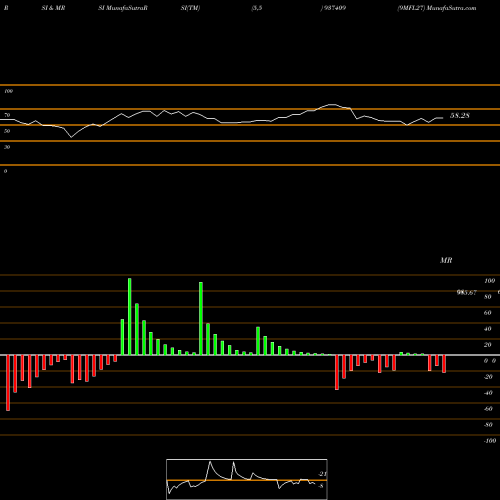Click the "(9MFL27) MunafaSutra.com" header text
This screenshot has height=500, width=500.
437,8
